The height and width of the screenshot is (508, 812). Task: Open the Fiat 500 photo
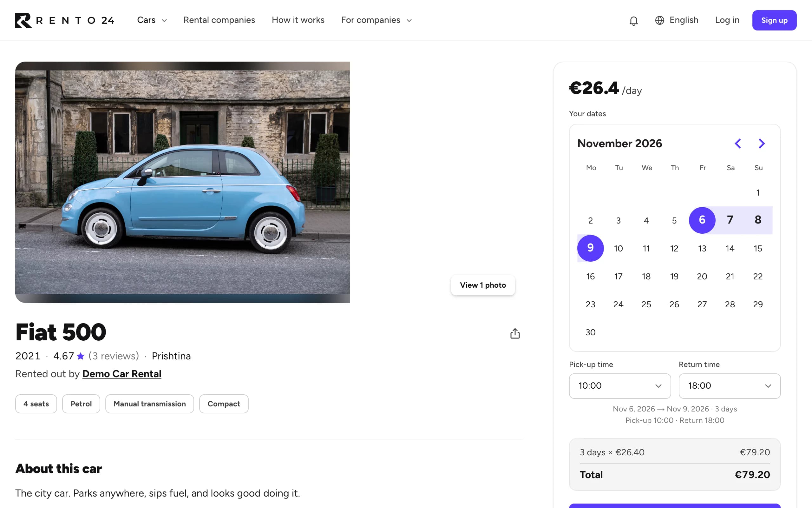(182, 182)
